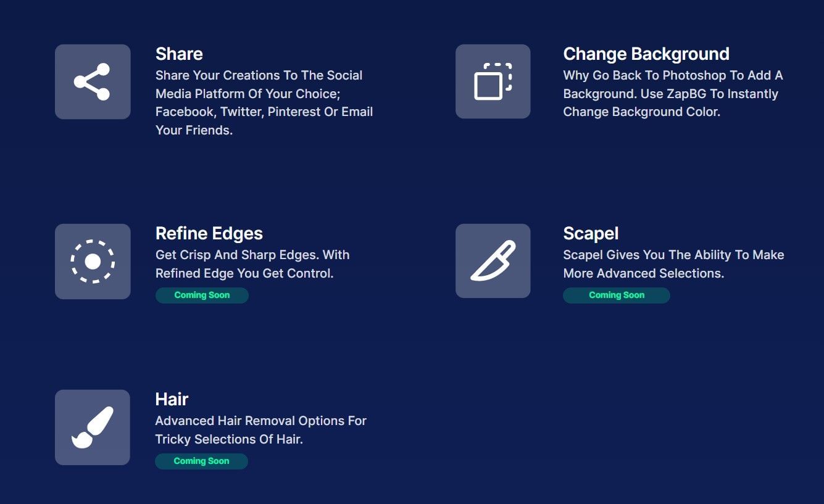824x504 pixels.
Task: Click the Coming Soon badge under Hair
Action: coord(201,461)
